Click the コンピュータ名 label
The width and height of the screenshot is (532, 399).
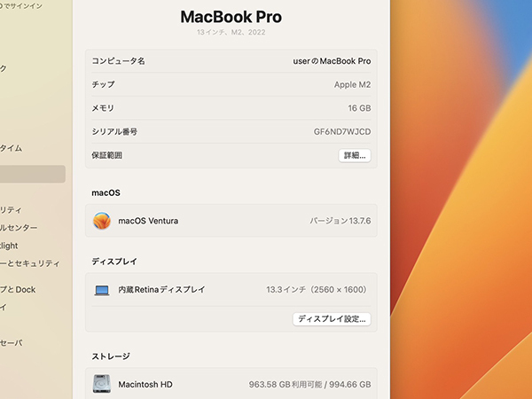coord(119,61)
